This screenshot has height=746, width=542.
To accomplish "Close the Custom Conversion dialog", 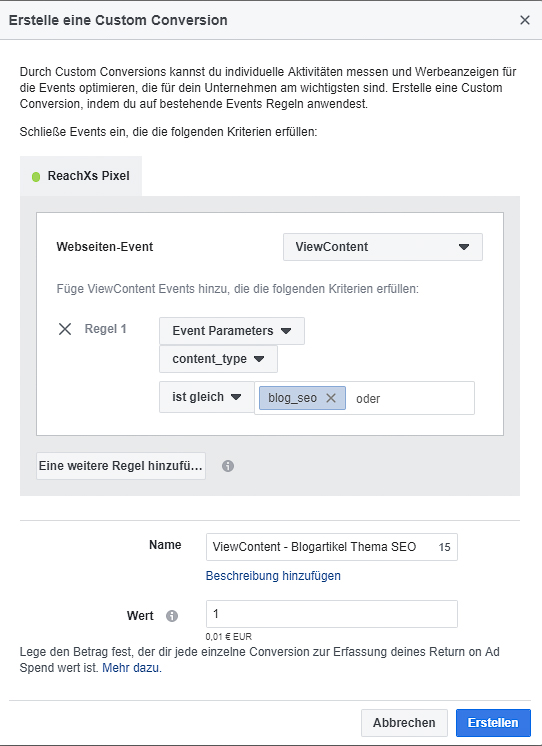I will (x=524, y=20).
